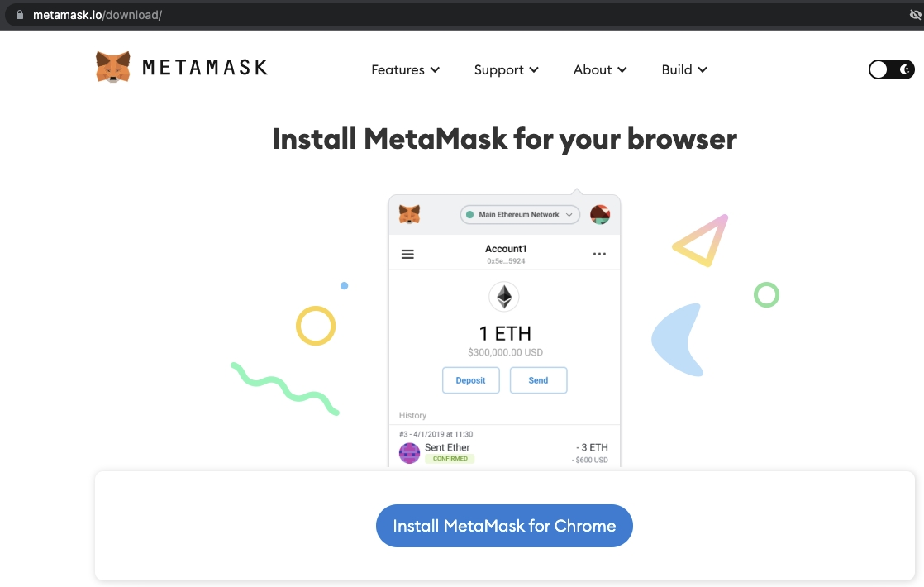924x587 pixels.
Task: Click the purple Sent Ether transaction icon
Action: click(410, 453)
